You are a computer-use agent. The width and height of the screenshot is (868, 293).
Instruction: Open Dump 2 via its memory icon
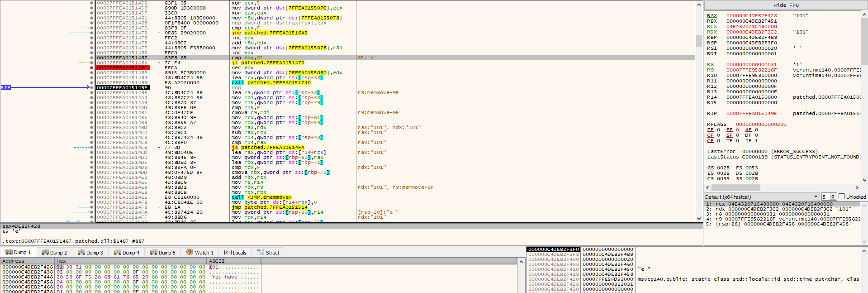pos(45,252)
